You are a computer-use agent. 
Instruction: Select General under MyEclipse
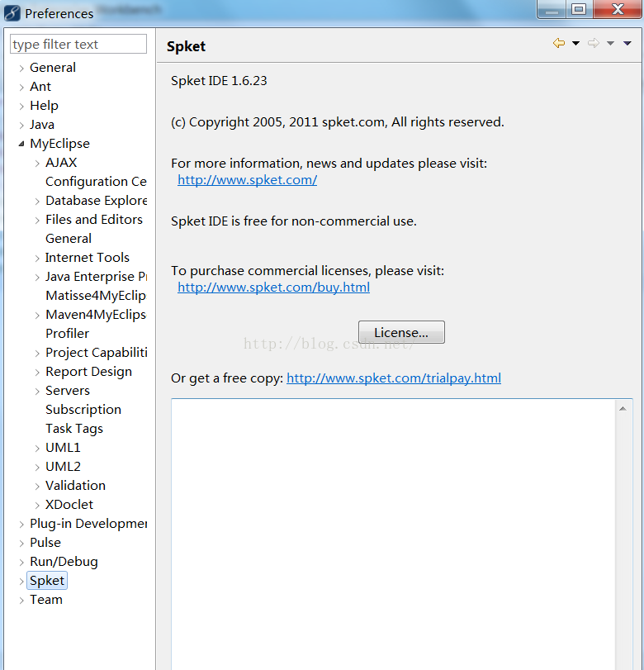[69, 239]
